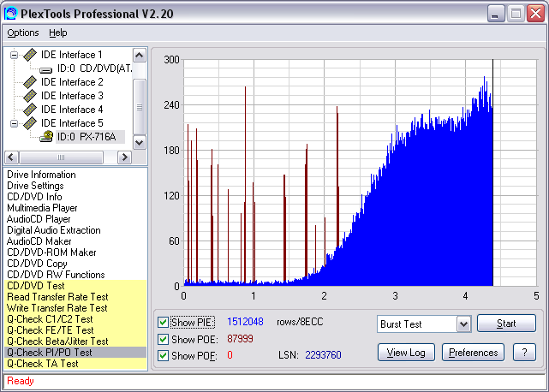The width and height of the screenshot is (549, 392).
Task: Toggle the Show POF checkbox
Action: pos(163,355)
